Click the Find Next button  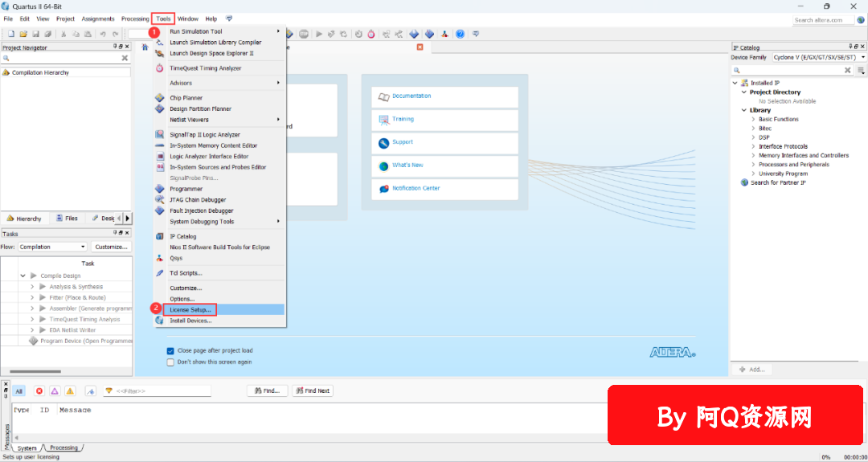(312, 390)
